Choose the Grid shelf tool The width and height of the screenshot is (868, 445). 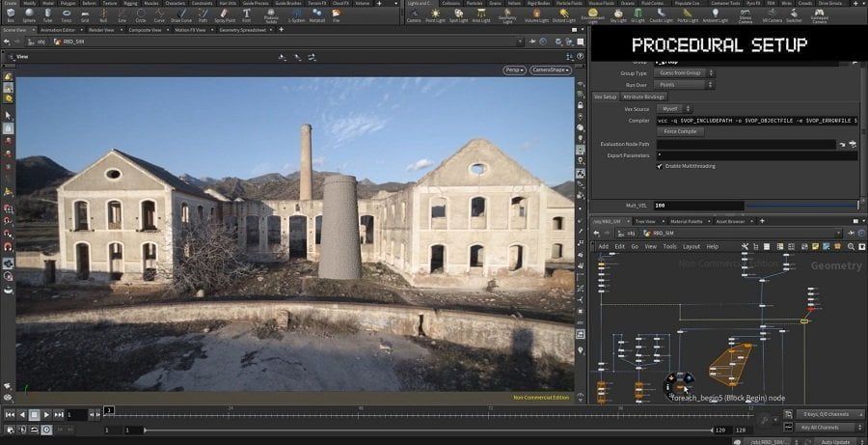tap(85, 15)
